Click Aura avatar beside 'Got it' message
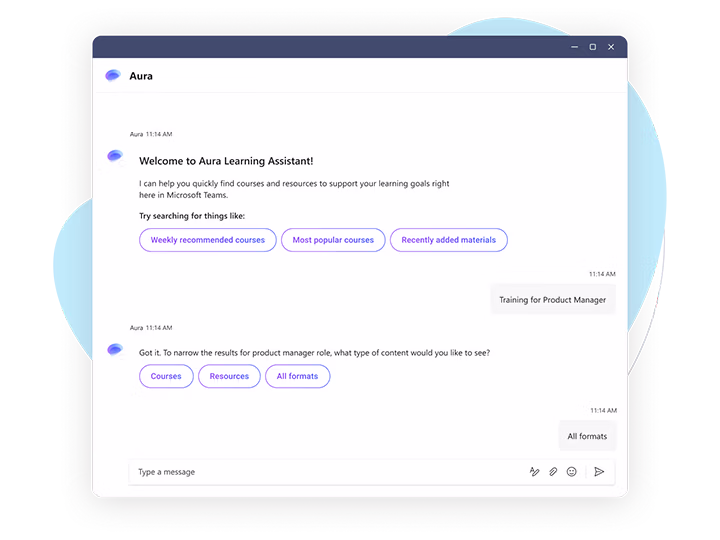720x540 pixels. (115, 349)
